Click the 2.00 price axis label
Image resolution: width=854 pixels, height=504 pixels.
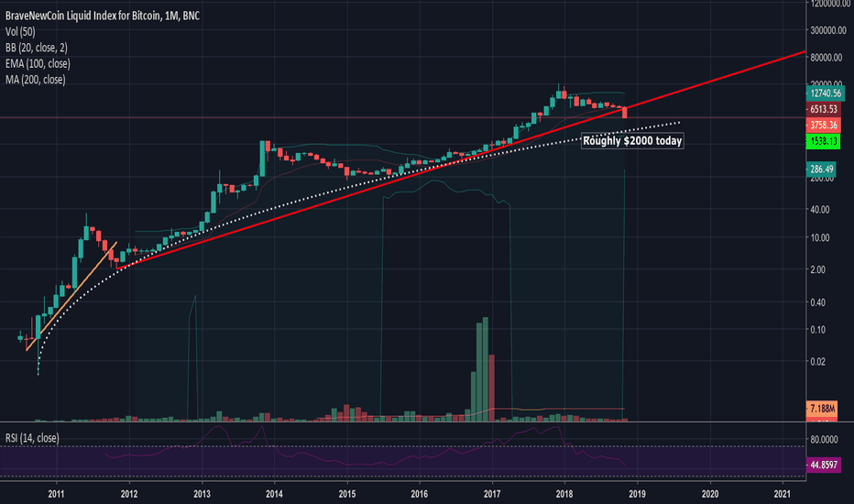(x=818, y=269)
